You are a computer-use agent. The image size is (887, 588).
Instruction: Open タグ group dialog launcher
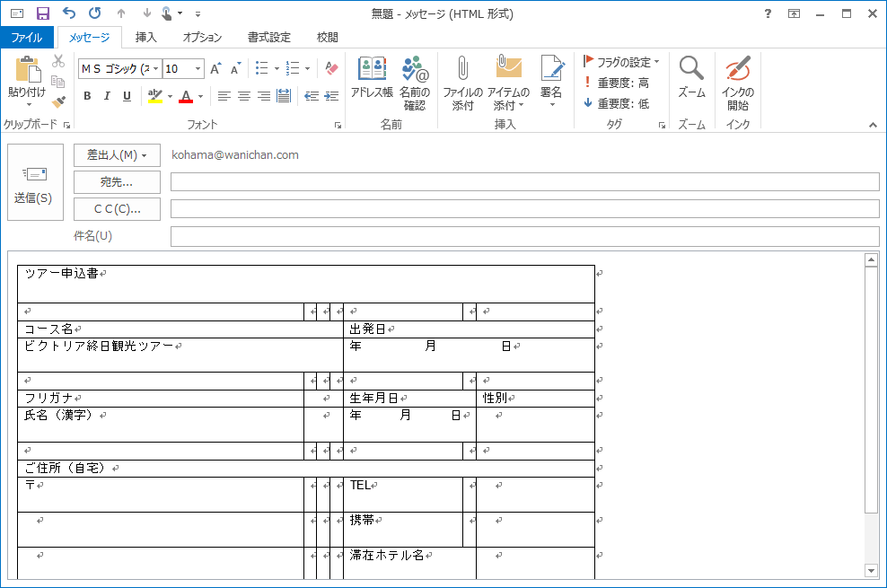[662, 125]
